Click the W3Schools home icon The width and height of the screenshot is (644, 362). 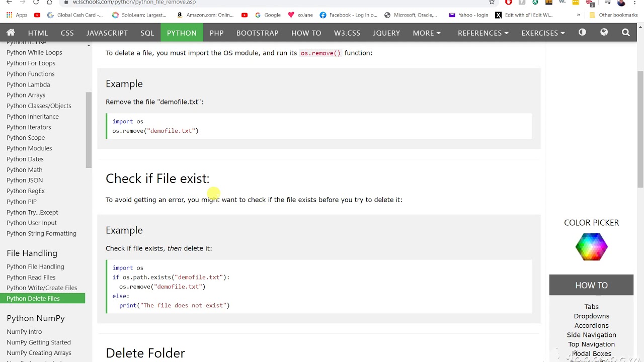[x=11, y=33]
